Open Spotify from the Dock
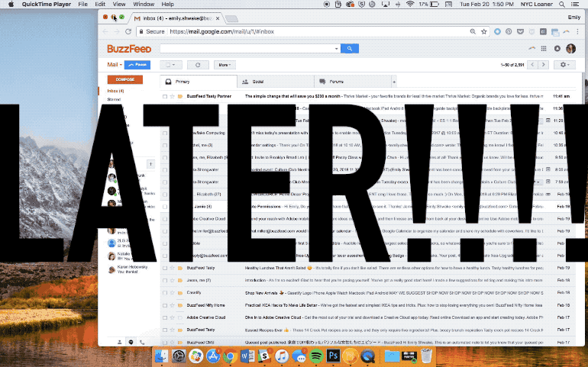This screenshot has width=588, height=367. [316, 356]
